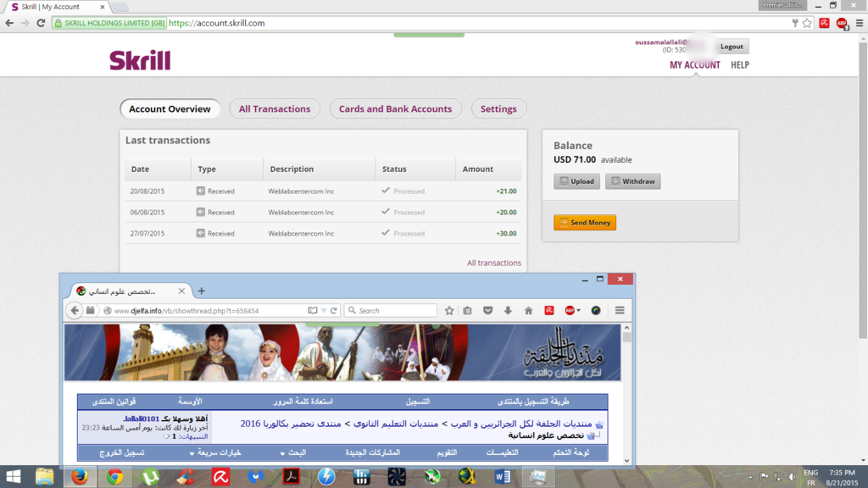Click the Upload button under Balance
868x488 pixels.
pos(576,181)
